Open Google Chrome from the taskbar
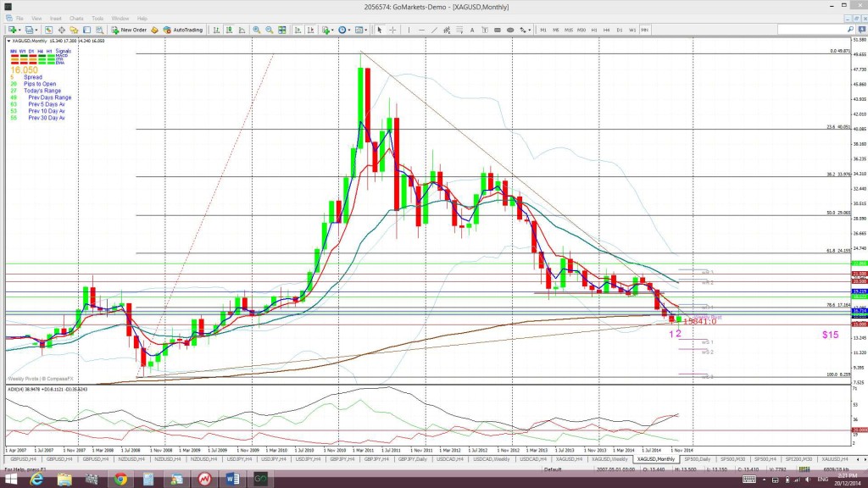The width and height of the screenshot is (868, 488). 120,480
